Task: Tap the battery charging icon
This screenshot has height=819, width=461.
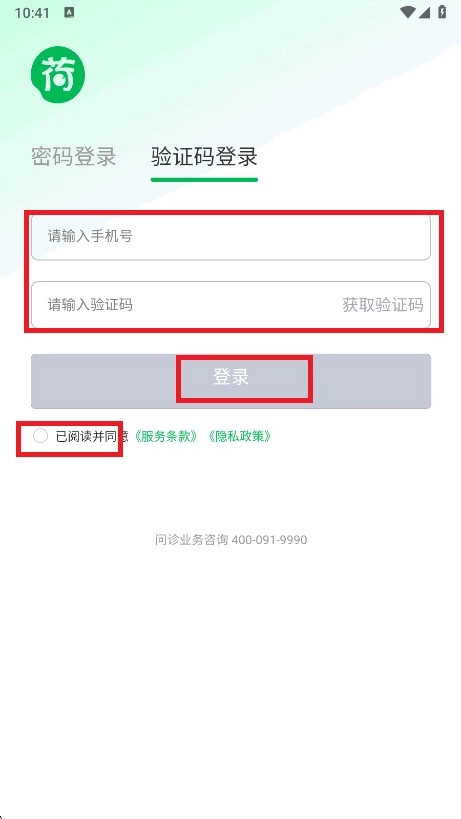Action: click(x=442, y=13)
